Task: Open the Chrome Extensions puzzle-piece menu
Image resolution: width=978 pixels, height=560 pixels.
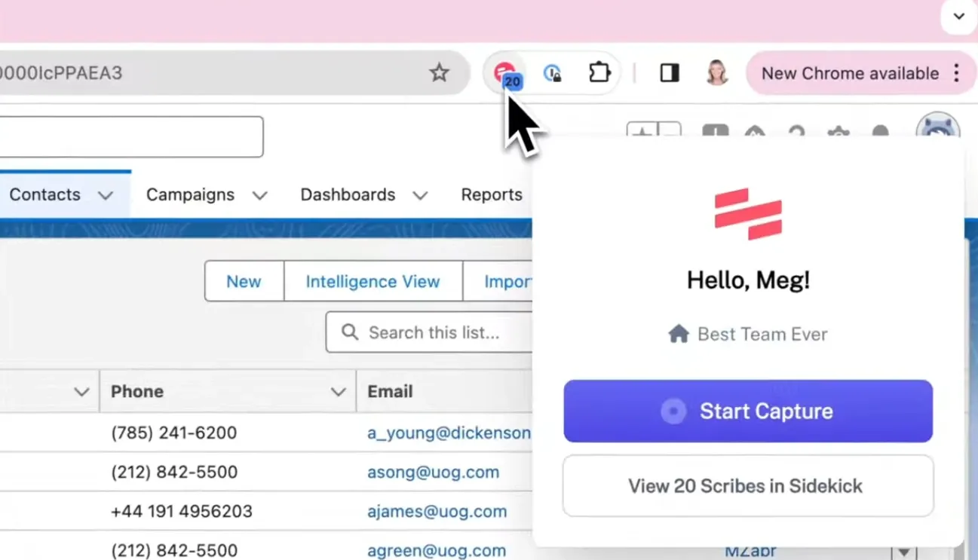Action: pos(599,72)
